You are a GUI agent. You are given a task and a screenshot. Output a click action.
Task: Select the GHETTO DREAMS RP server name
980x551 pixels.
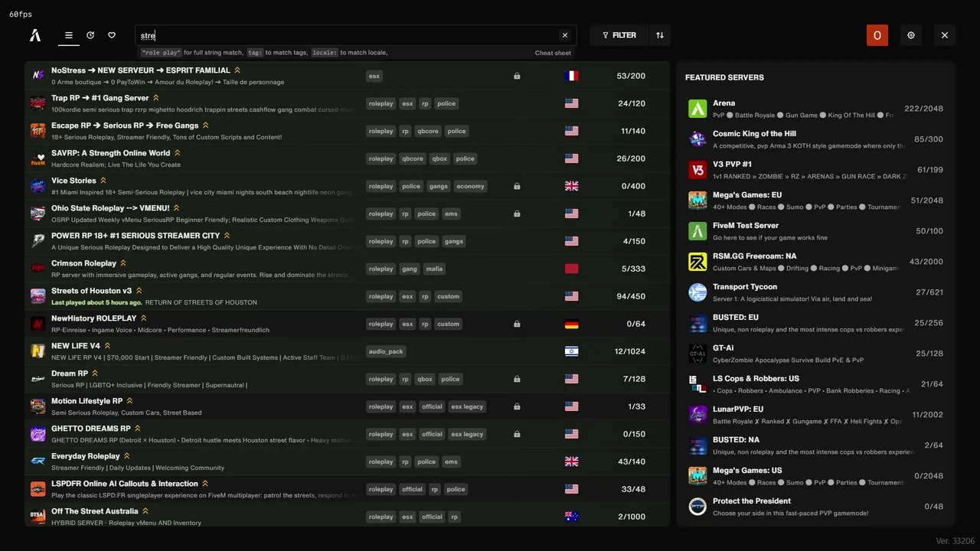[90, 429]
